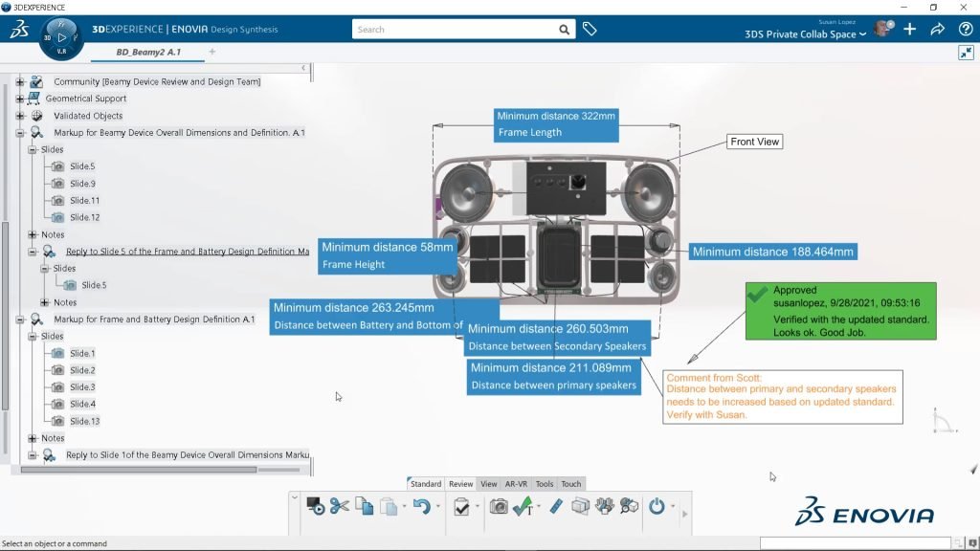The image size is (980, 551).
Task: Click the monitor play command icon
Action: (x=315, y=506)
